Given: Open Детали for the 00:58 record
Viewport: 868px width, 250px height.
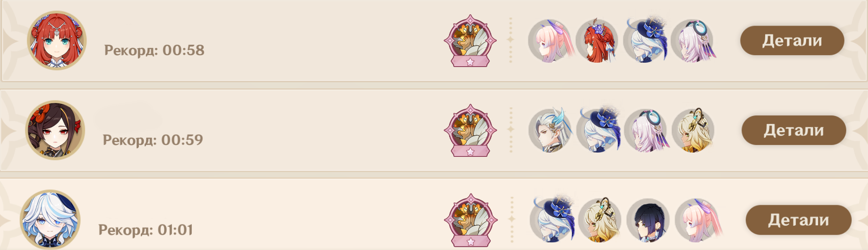Looking at the screenshot, I should (x=792, y=40).
